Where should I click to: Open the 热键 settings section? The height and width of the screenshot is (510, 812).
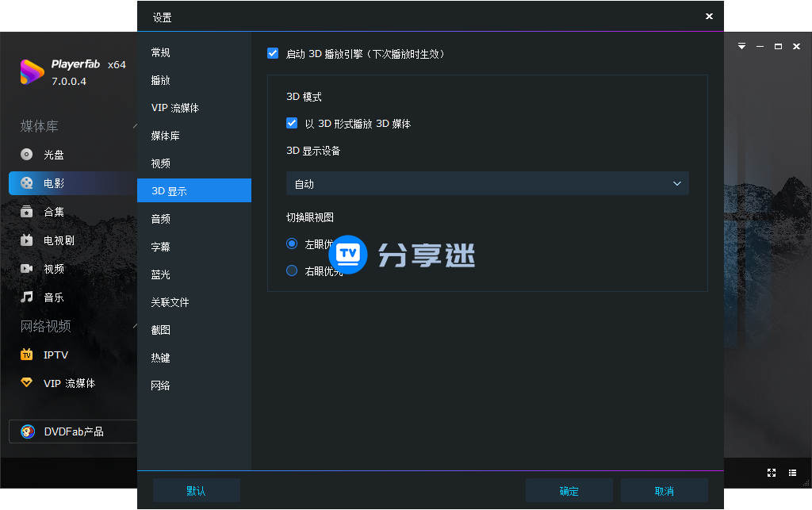pos(159,358)
